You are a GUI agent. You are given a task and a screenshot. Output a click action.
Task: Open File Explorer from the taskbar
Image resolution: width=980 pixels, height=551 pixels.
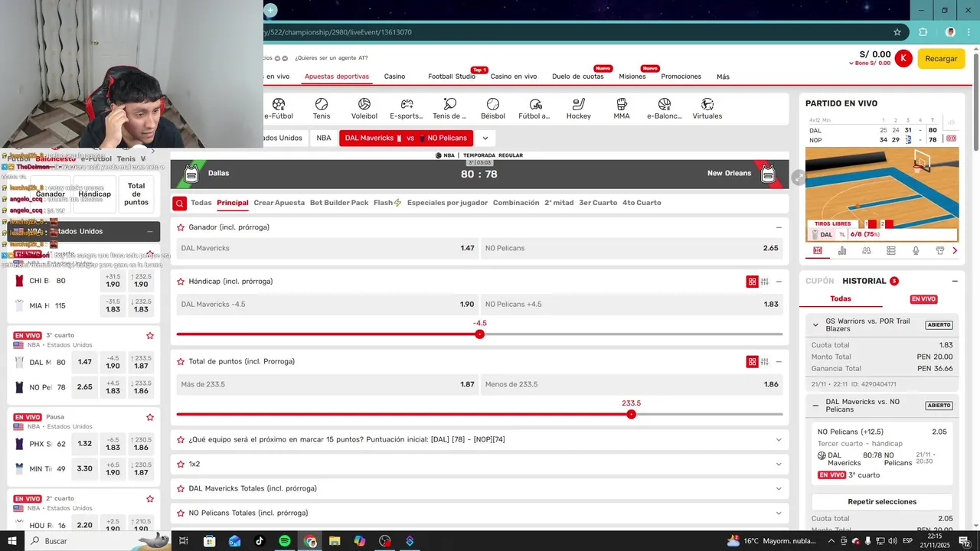tap(335, 541)
